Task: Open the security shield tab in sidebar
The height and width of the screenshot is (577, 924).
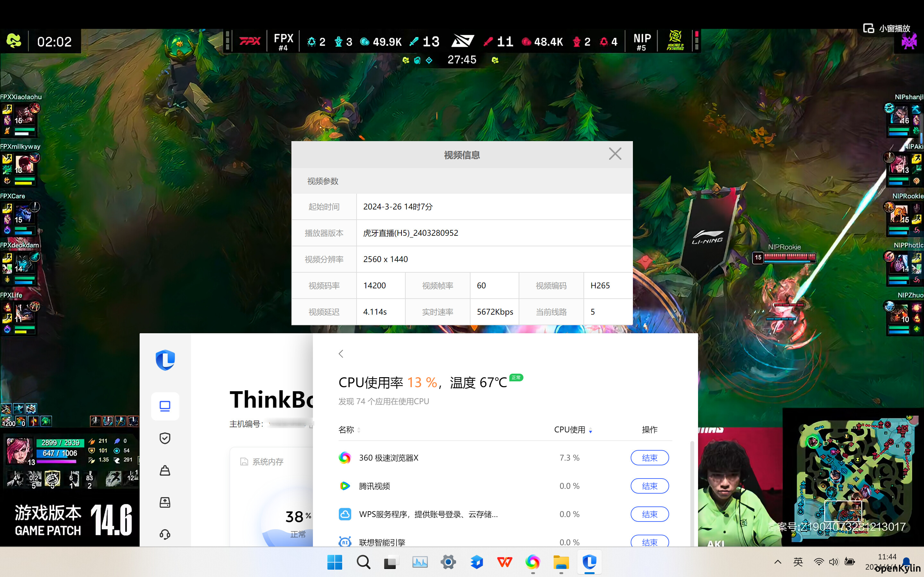Action: pyautogui.click(x=165, y=438)
